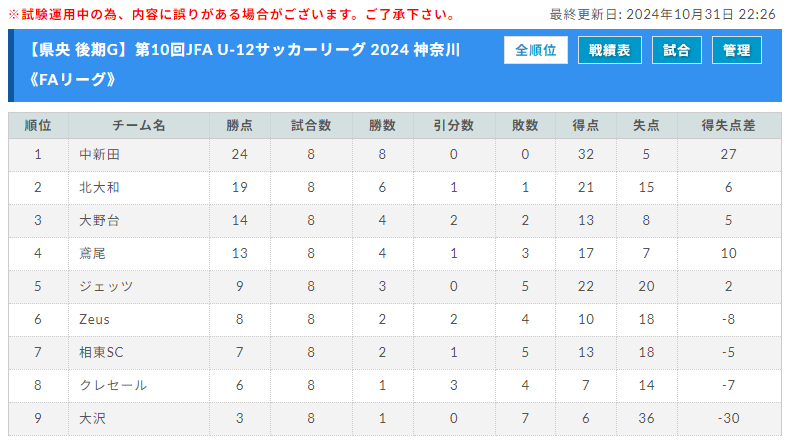Select team 鳶尾 in the table
789x446 pixels.
[x=93, y=253]
